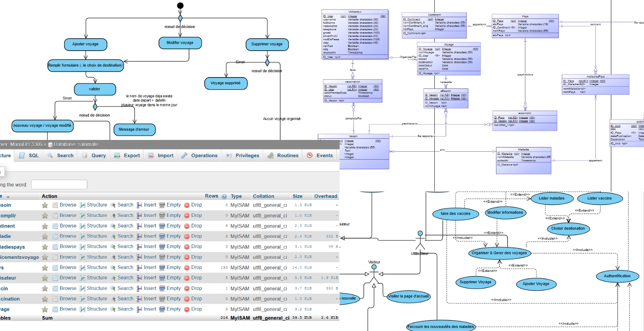Toggle favorite star on the 6-row continent table
The width and height of the screenshot is (644, 331).
click(45, 226)
